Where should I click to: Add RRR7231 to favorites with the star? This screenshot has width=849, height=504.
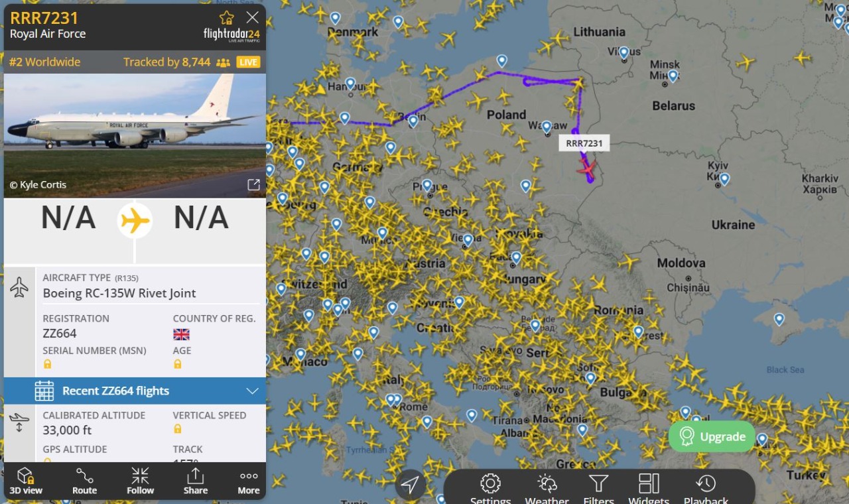click(x=227, y=18)
